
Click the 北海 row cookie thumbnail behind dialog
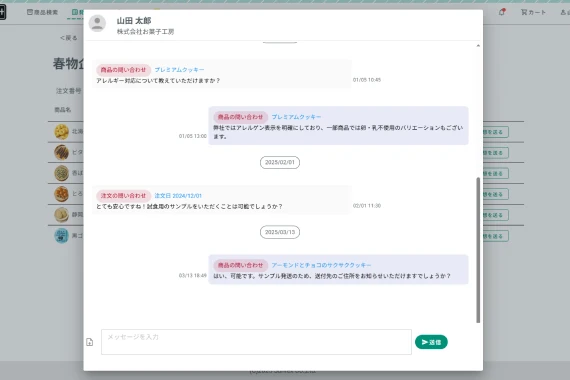[x=61, y=132]
